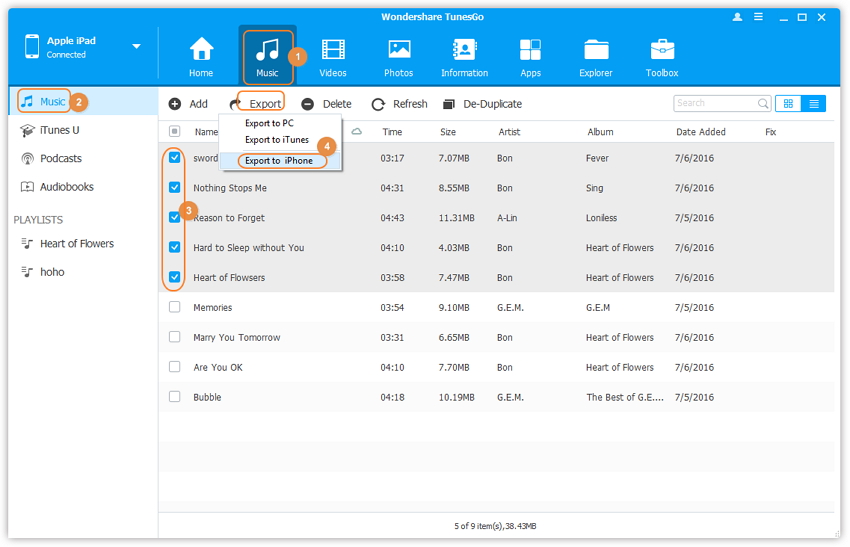Open the Apps section icon

(530, 56)
